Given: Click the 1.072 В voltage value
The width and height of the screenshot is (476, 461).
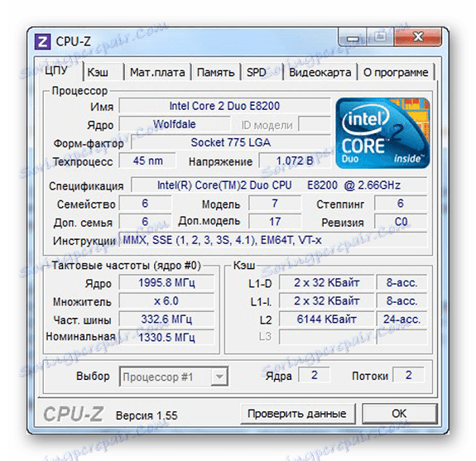Looking at the screenshot, I should point(295,161).
